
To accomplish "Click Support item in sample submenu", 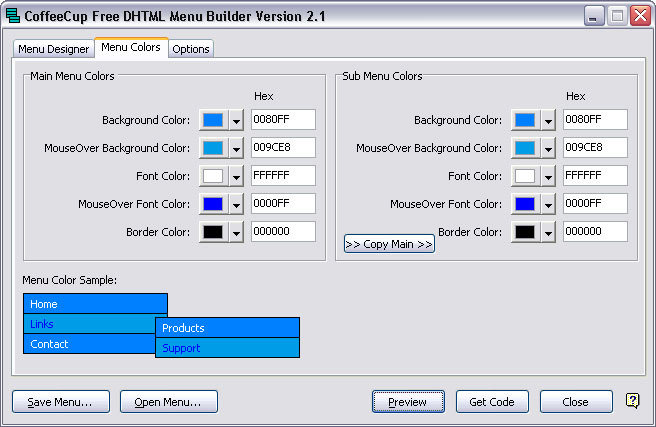I will (228, 348).
